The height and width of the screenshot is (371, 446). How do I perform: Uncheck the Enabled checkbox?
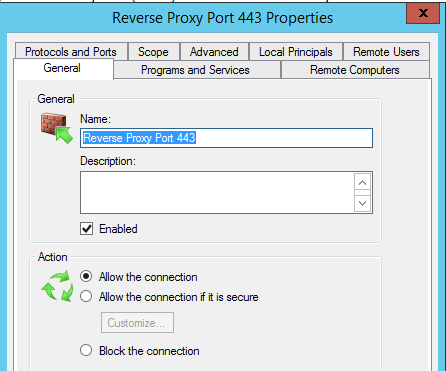[86, 229]
